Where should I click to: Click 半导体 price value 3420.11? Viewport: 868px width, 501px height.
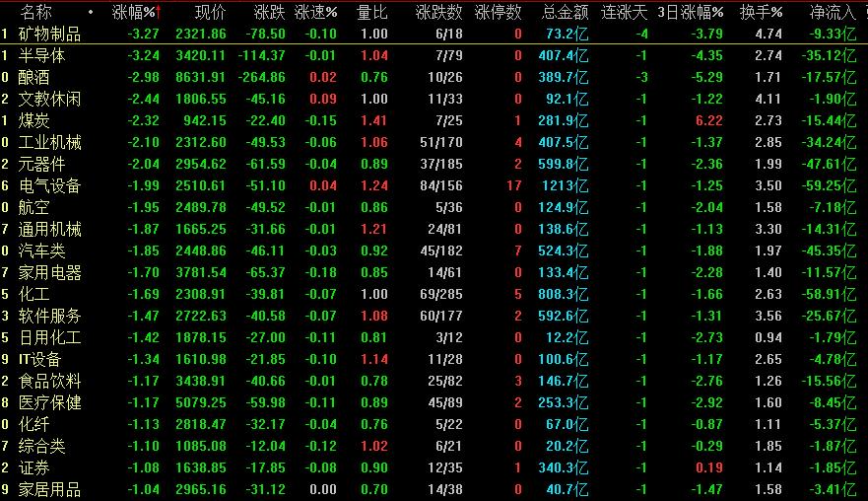pos(201,55)
